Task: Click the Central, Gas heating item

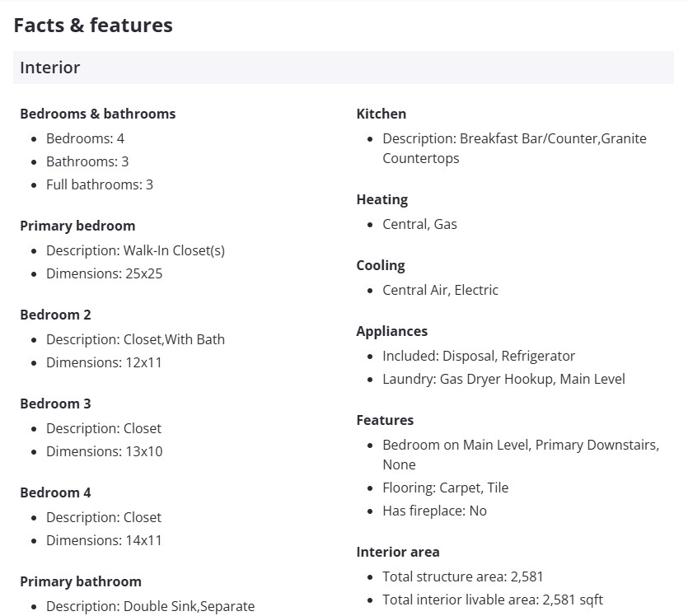Action: pos(419,224)
